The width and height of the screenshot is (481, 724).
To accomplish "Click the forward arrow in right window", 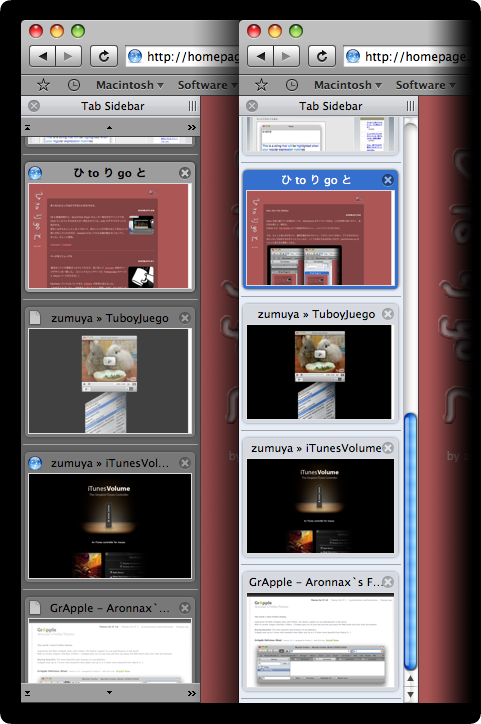I will pos(286,56).
